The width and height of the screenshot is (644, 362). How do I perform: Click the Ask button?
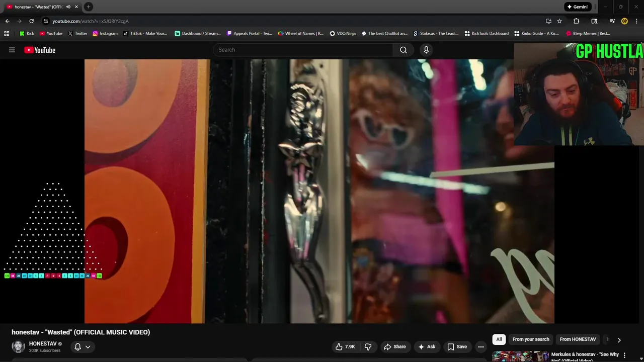(426, 346)
